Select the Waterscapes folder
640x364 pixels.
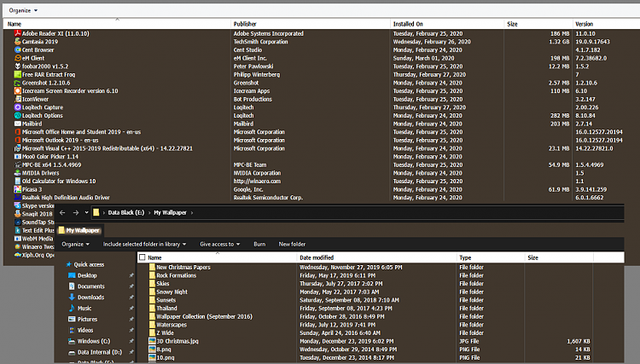pos(172,325)
